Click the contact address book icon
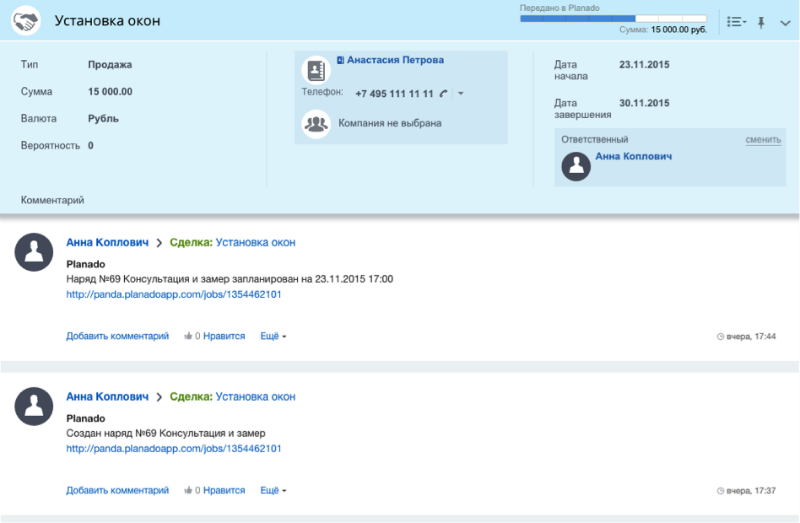The height and width of the screenshot is (523, 800). tap(316, 70)
